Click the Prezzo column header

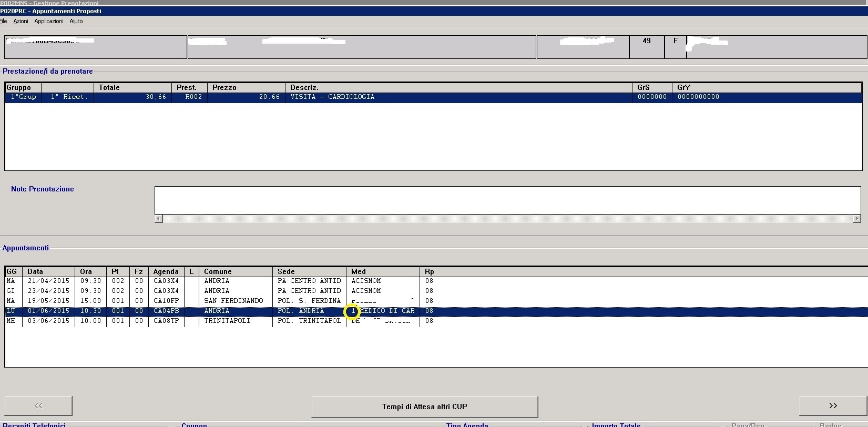coord(224,88)
